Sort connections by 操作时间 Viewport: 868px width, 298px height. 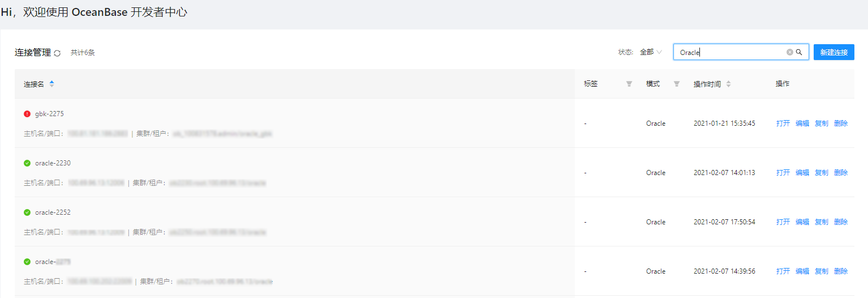pos(728,84)
